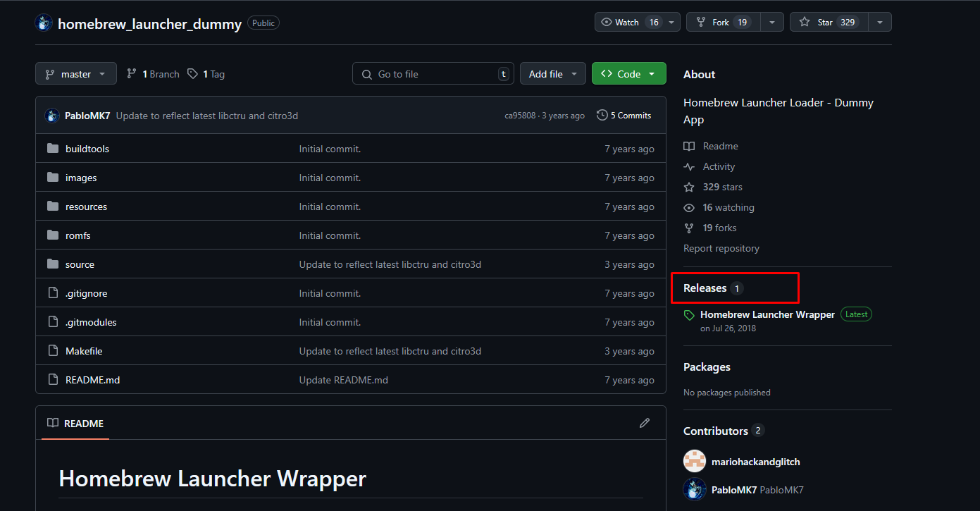The height and width of the screenshot is (511, 980).
Task: Open the images folder name
Action: click(x=81, y=178)
